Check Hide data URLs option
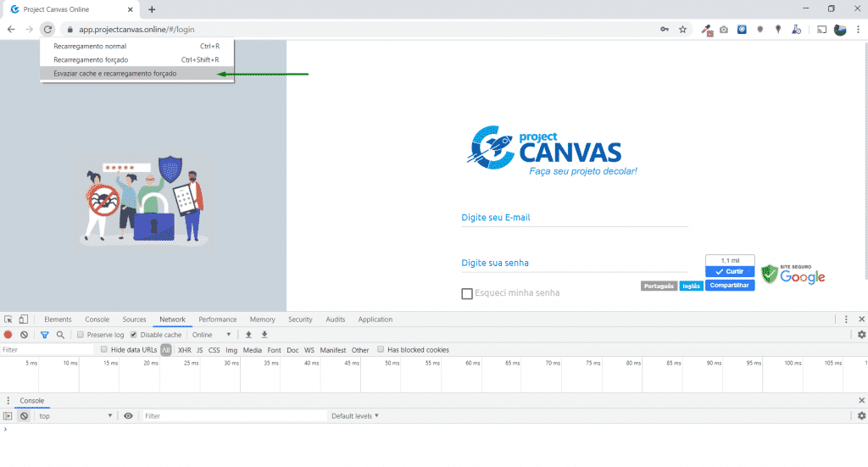Image resolution: width=868 pixels, height=467 pixels. click(x=103, y=350)
